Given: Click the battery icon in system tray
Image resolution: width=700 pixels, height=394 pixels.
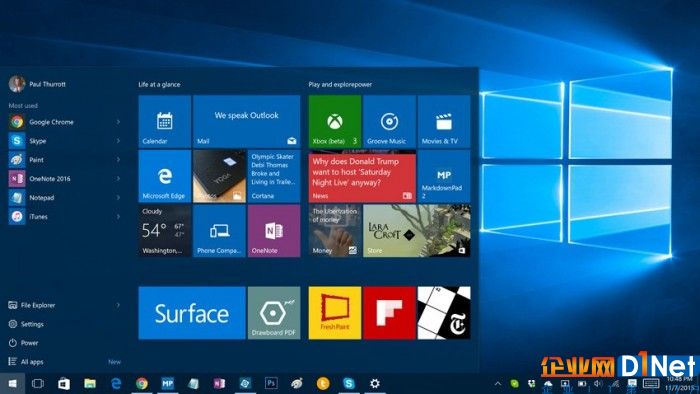Looking at the screenshot, I should 582,383.
